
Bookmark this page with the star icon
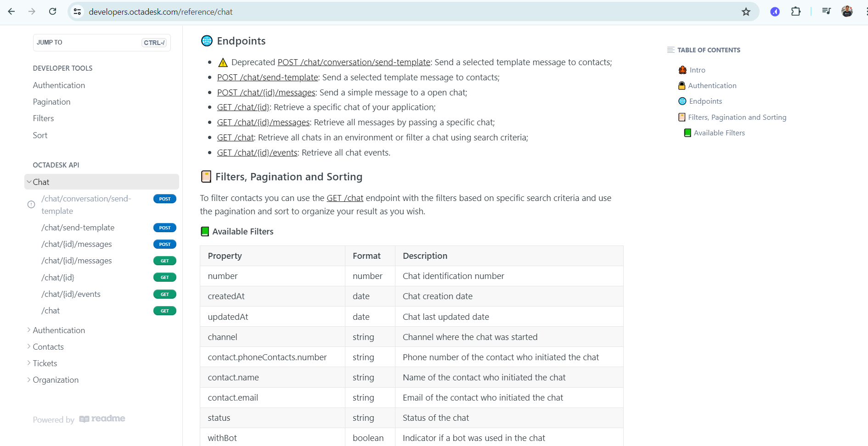[x=746, y=11]
